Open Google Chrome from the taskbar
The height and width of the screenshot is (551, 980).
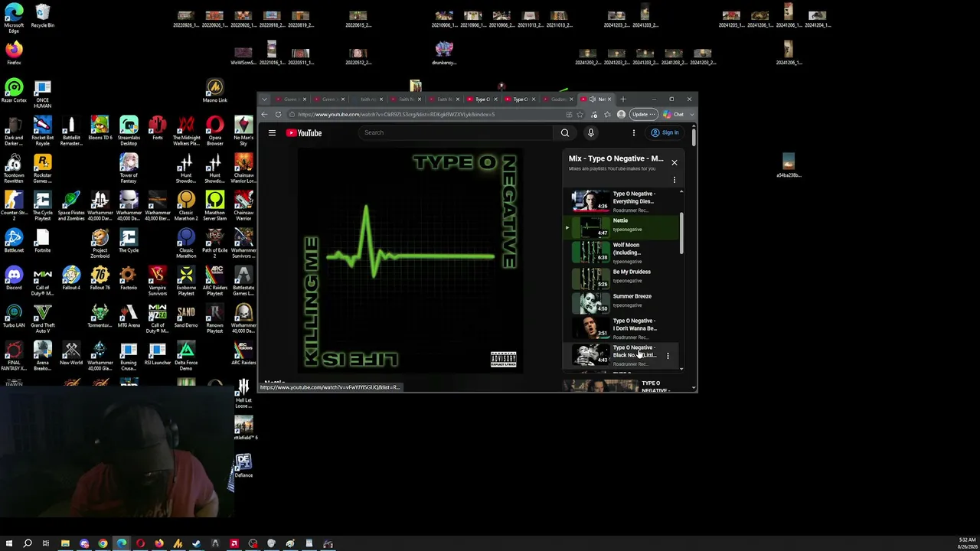[x=103, y=543]
